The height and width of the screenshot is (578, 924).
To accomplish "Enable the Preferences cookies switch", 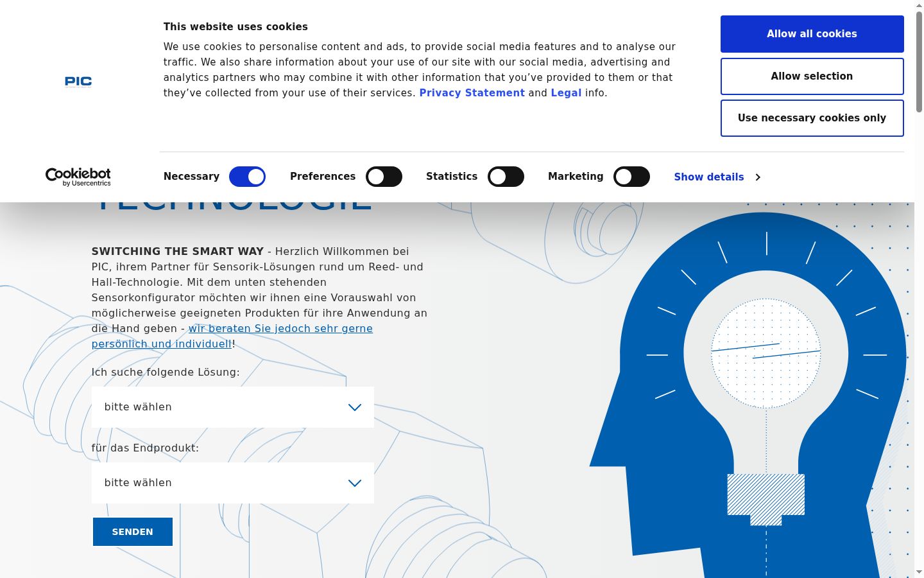I will [384, 177].
